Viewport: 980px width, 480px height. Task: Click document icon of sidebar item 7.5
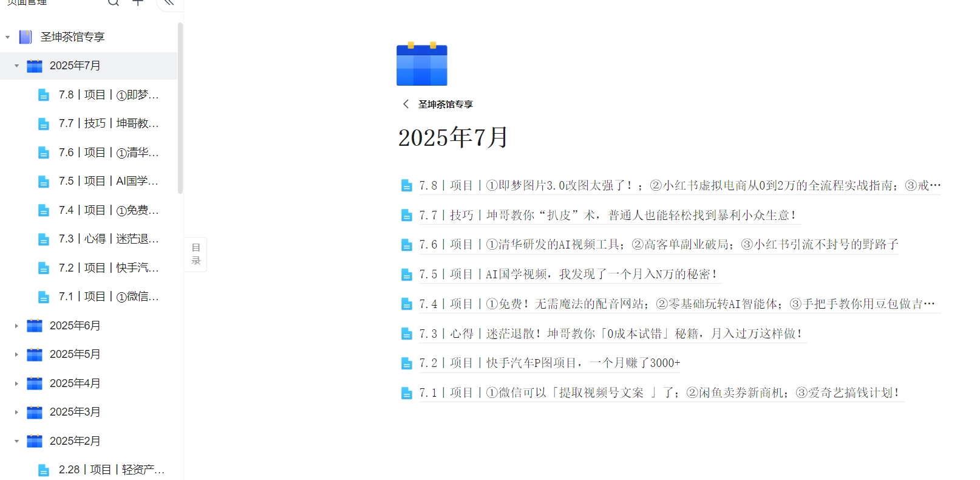coord(44,182)
